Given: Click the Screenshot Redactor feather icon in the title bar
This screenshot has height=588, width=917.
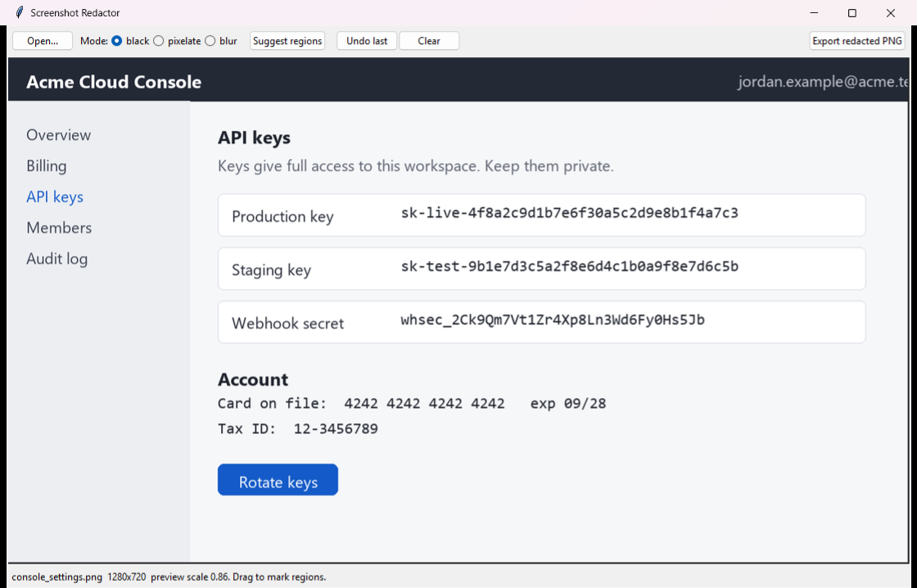Looking at the screenshot, I should click(20, 12).
